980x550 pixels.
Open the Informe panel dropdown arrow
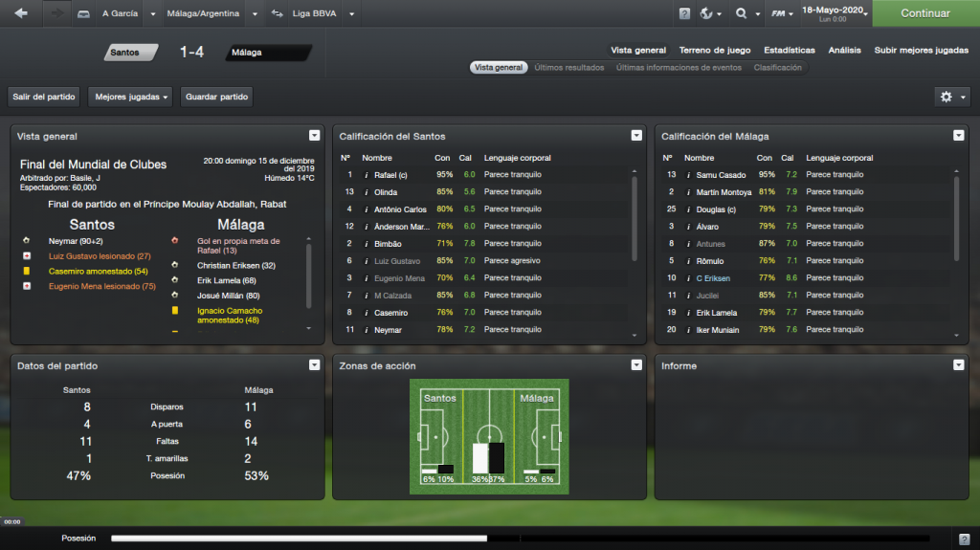(958, 365)
